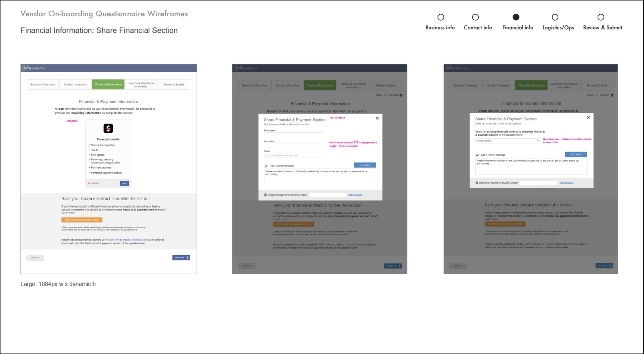The image size is (644, 354).
Task: Open Logistics & Operational Information tab, first wireframe
Action: (141, 84)
